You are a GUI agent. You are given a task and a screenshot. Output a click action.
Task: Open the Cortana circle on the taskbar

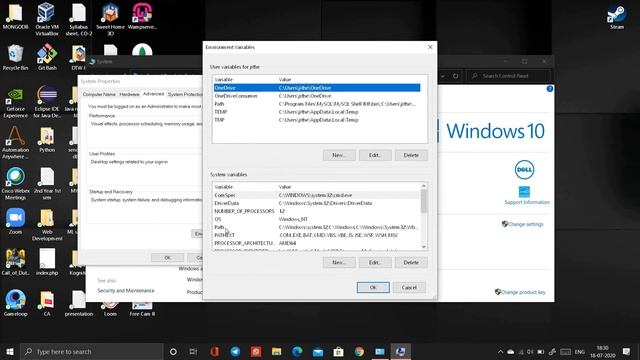pyautogui.click(x=173, y=351)
